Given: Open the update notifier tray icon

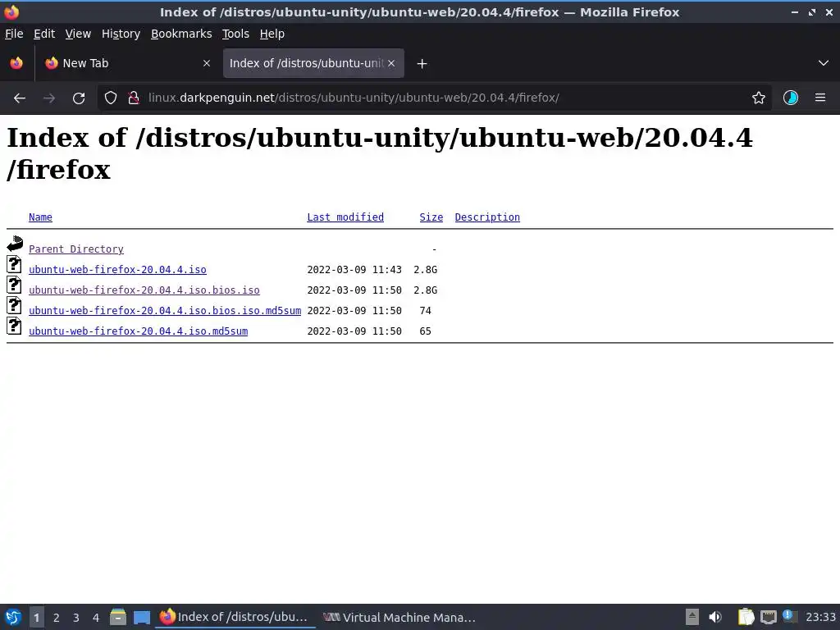Looking at the screenshot, I should point(789,616).
